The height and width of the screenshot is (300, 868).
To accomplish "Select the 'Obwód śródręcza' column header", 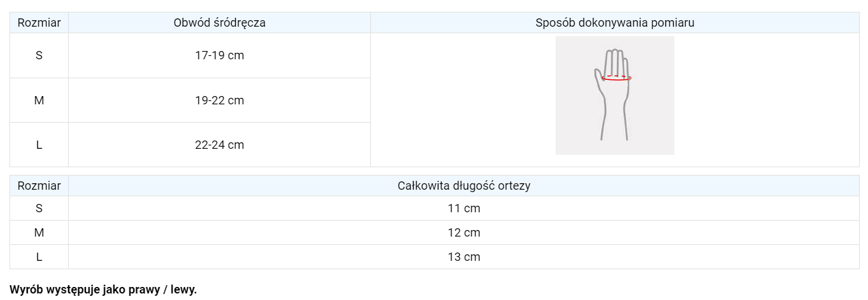I will coord(219,23).
